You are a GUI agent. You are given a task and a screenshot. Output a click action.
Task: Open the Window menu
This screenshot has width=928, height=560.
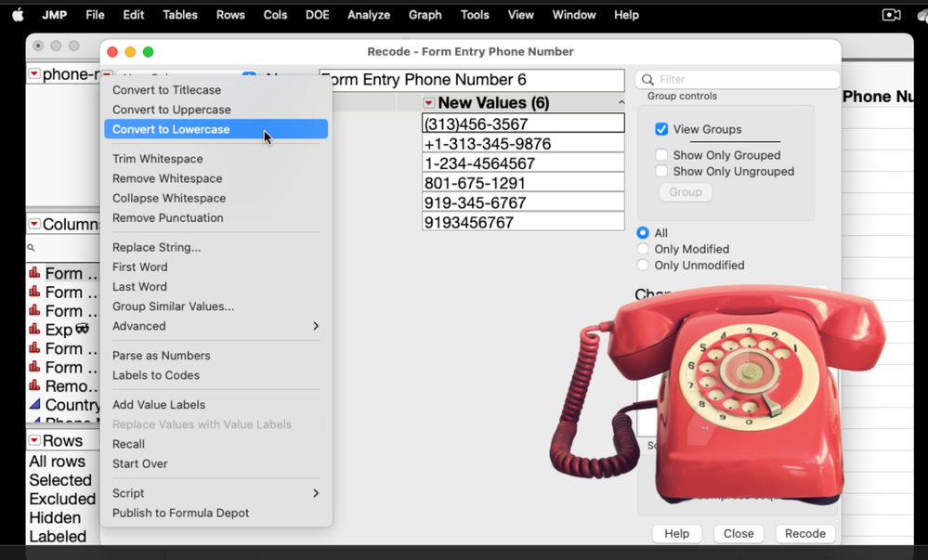click(x=574, y=15)
